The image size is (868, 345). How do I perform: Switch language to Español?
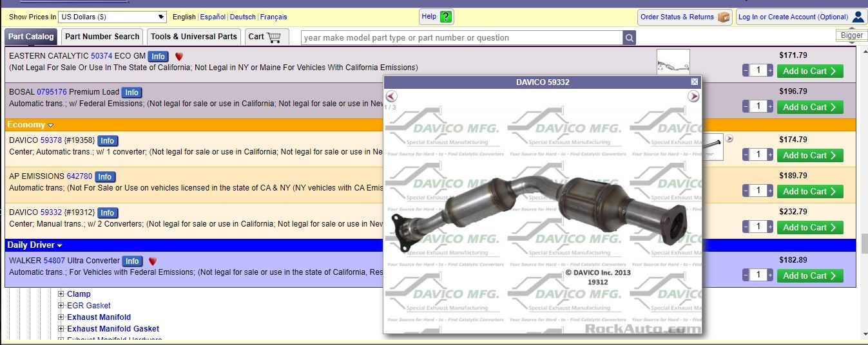(x=213, y=17)
